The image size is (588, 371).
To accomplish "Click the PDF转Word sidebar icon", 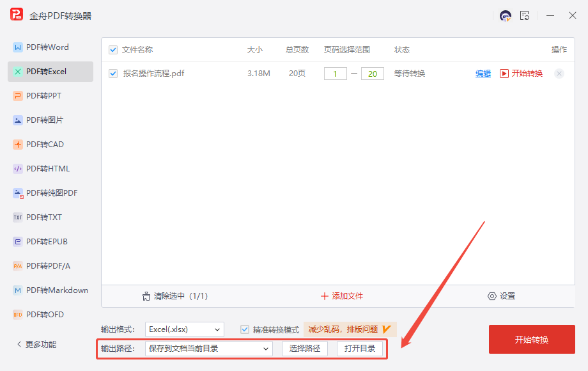I will click(18, 47).
